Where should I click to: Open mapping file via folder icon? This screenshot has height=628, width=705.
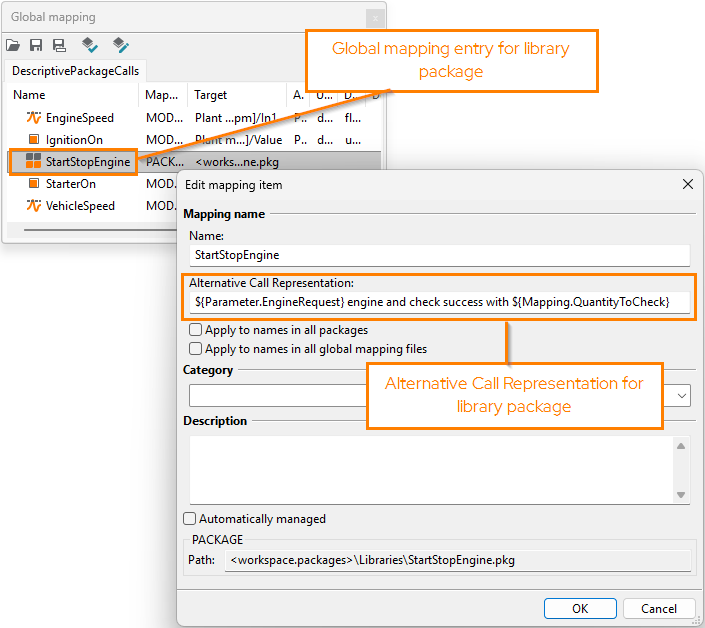click(x=13, y=45)
